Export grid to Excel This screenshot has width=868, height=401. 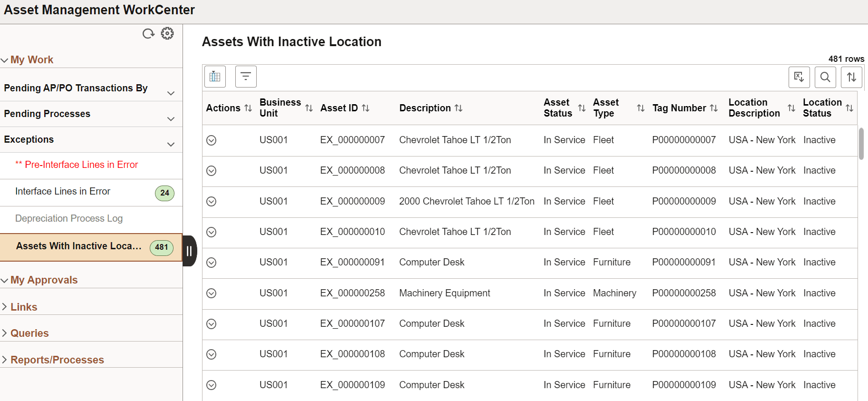click(799, 77)
